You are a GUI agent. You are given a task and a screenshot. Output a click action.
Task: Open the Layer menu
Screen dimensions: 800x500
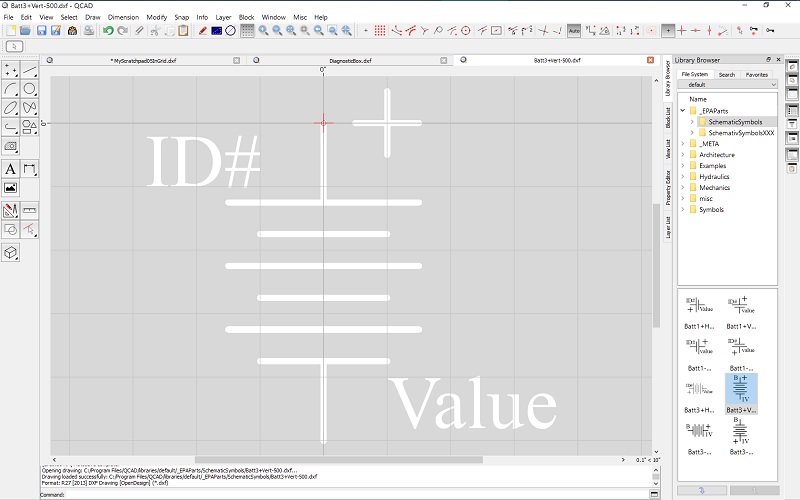pos(223,17)
